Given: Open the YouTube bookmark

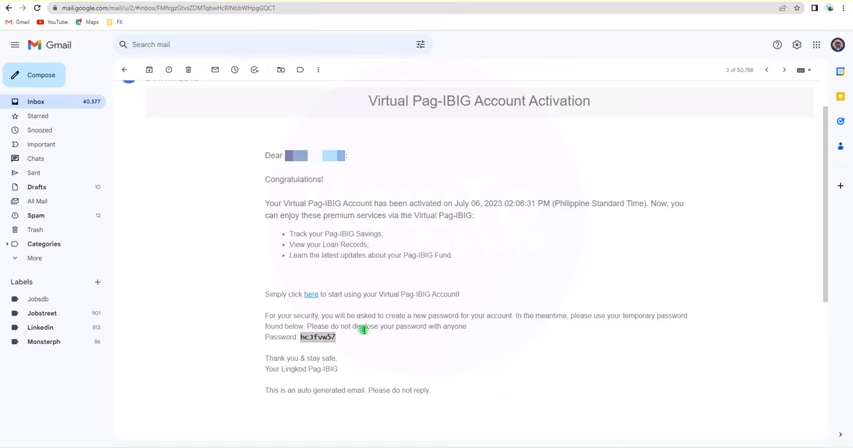Looking at the screenshot, I should coord(52,22).
